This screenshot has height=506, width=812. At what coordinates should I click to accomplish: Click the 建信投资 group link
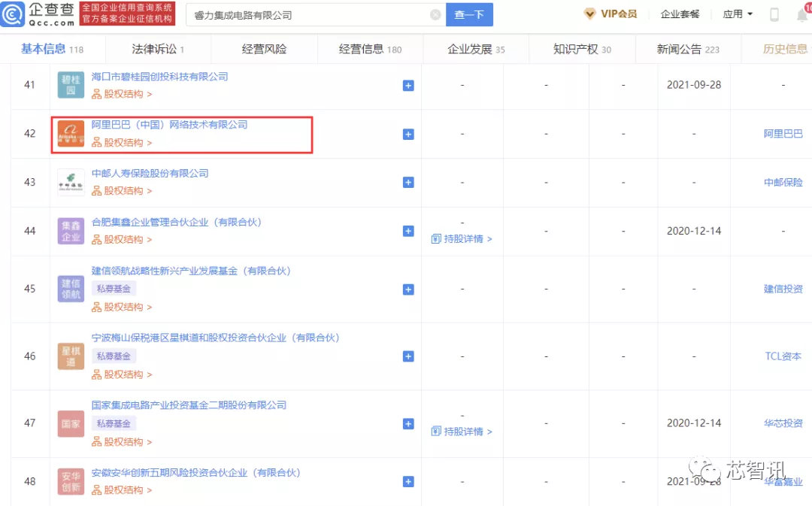pyautogui.click(x=783, y=289)
